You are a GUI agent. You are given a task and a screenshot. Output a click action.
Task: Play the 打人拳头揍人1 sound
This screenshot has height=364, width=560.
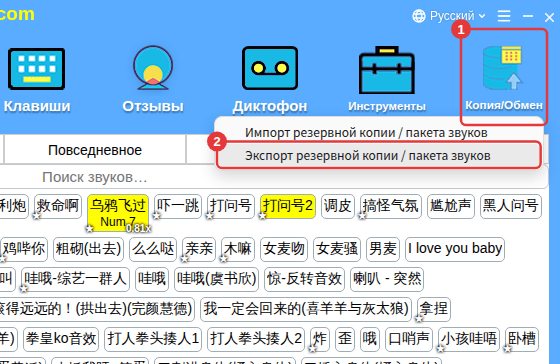153,339
